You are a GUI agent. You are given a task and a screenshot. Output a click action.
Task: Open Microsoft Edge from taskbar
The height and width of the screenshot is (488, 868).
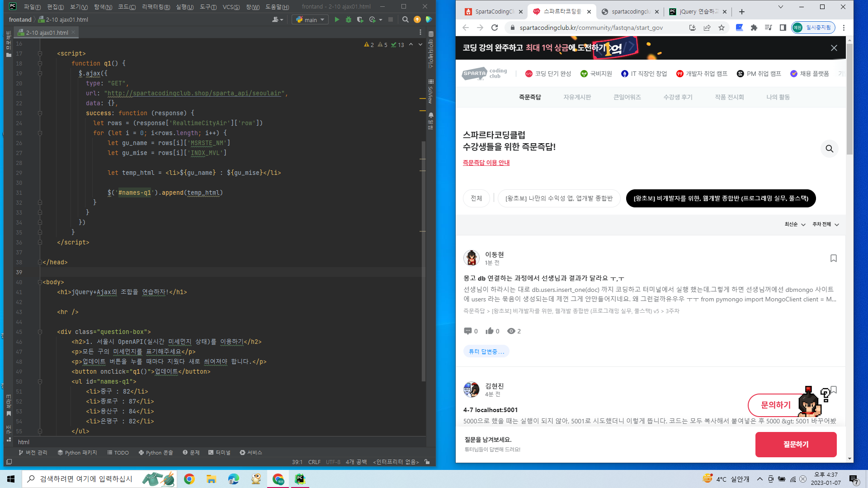[233, 479]
